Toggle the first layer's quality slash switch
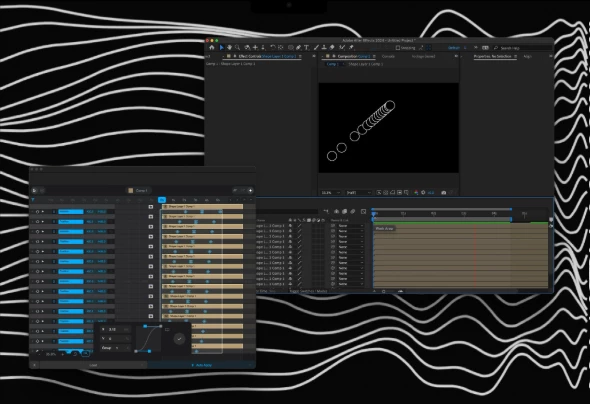This screenshot has width=590, height=404. tap(300, 226)
